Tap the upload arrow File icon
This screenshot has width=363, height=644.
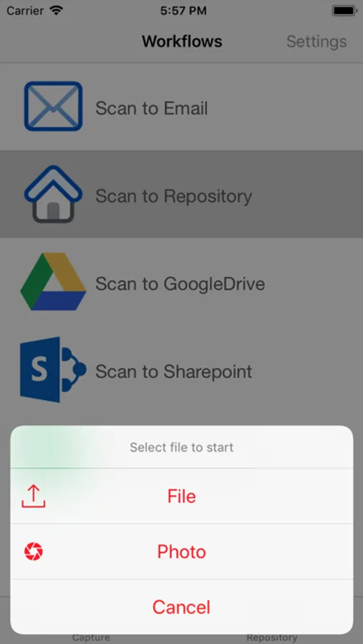tap(34, 496)
